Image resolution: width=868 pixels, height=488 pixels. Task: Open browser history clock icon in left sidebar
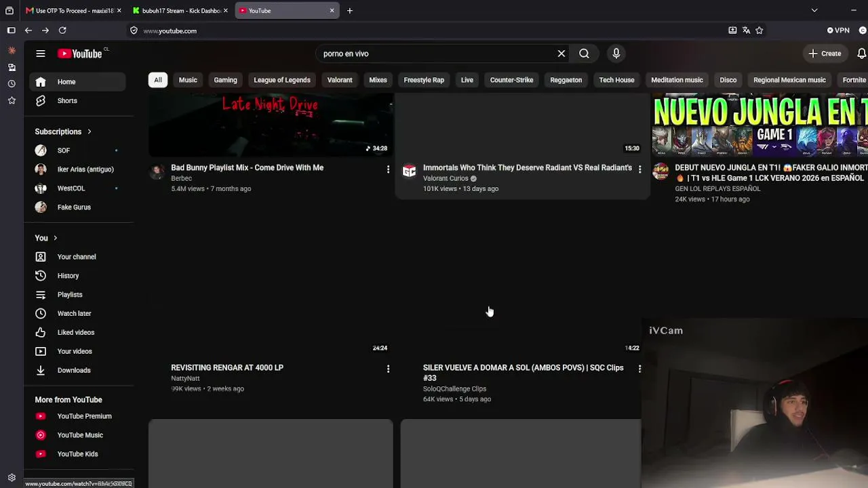coord(12,84)
